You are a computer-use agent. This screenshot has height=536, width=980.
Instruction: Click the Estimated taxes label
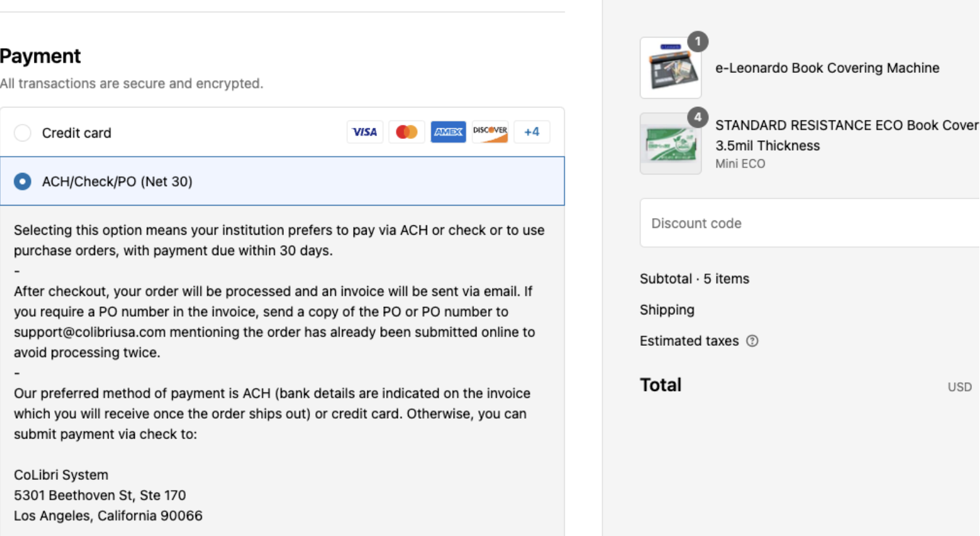point(689,341)
